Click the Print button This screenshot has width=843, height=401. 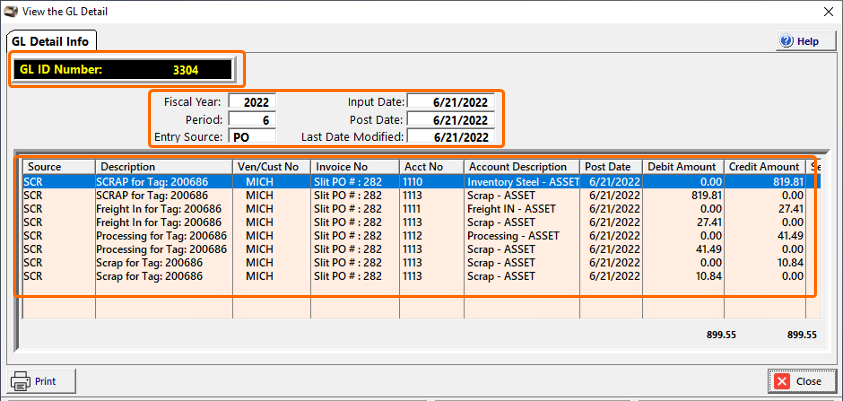tap(34, 381)
